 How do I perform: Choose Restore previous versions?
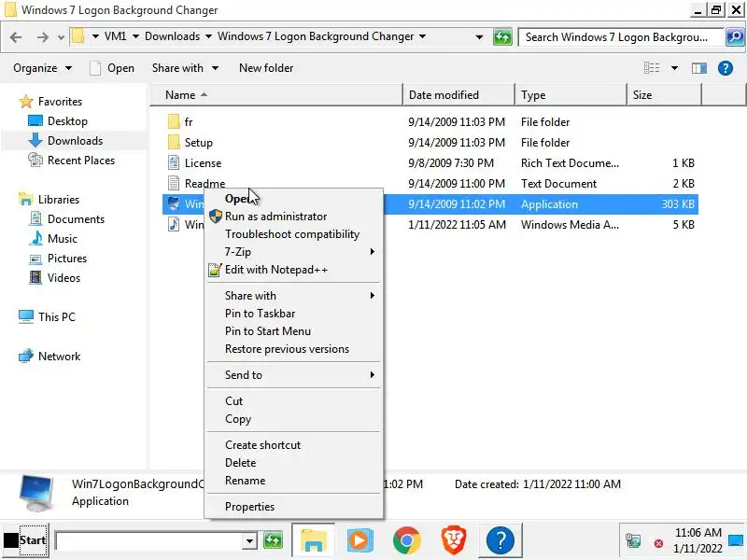(x=293, y=349)
